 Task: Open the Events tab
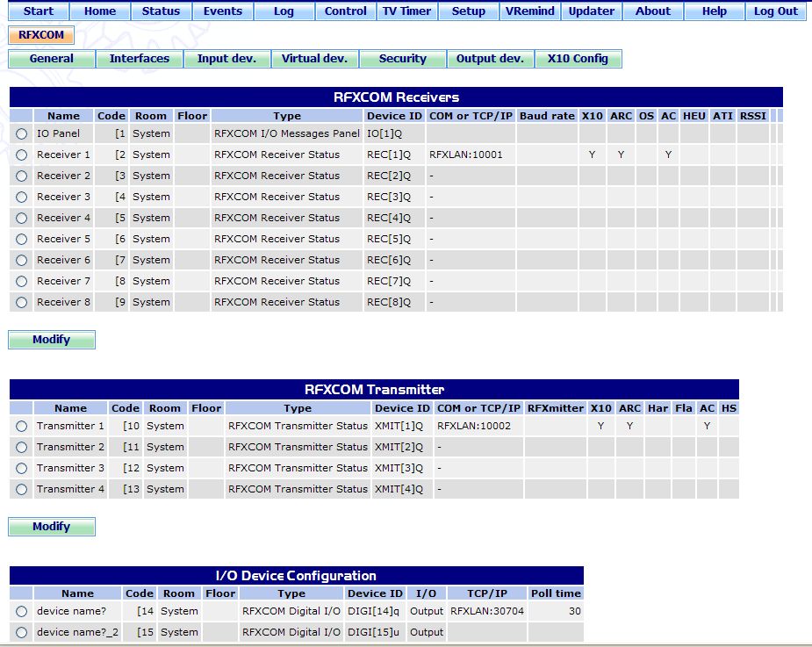click(223, 11)
